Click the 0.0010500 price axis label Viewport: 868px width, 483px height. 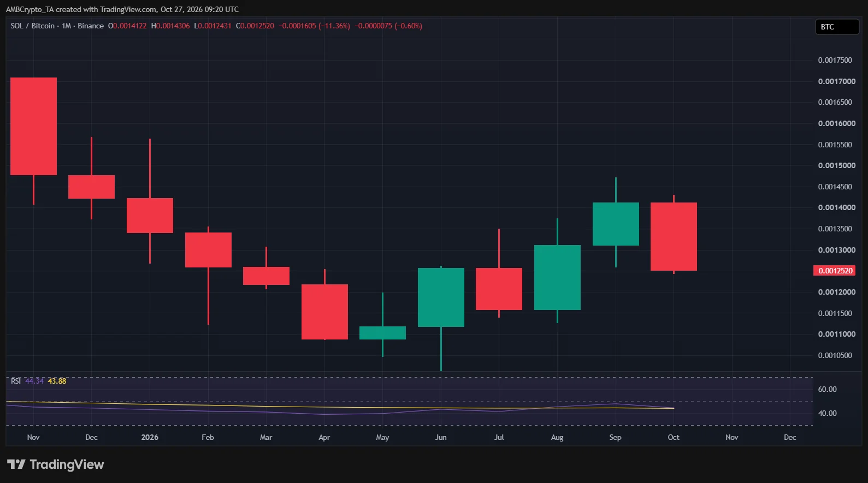[x=835, y=355]
